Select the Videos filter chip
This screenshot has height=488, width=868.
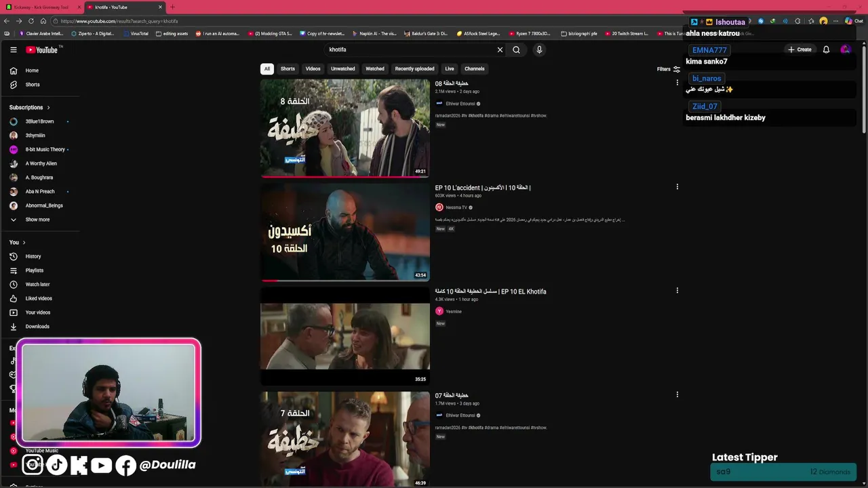(x=313, y=68)
